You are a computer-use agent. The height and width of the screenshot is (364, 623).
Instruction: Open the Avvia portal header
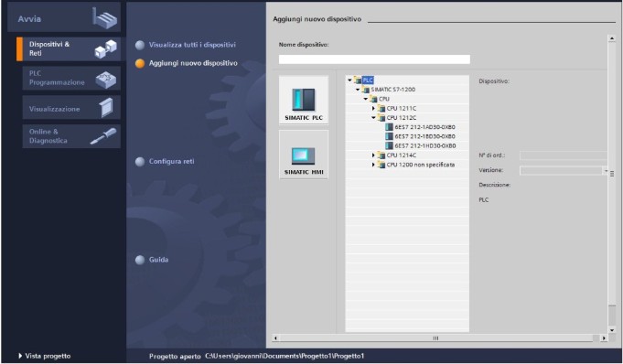(x=64, y=18)
